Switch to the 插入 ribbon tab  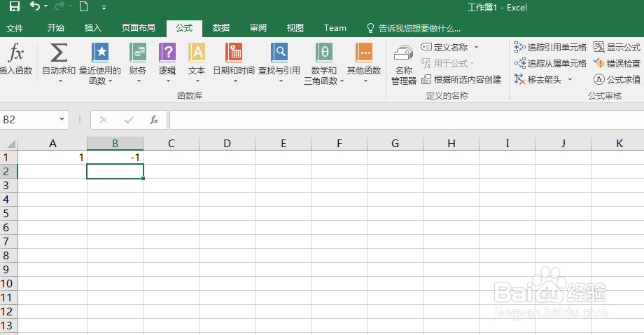pyautogui.click(x=93, y=28)
